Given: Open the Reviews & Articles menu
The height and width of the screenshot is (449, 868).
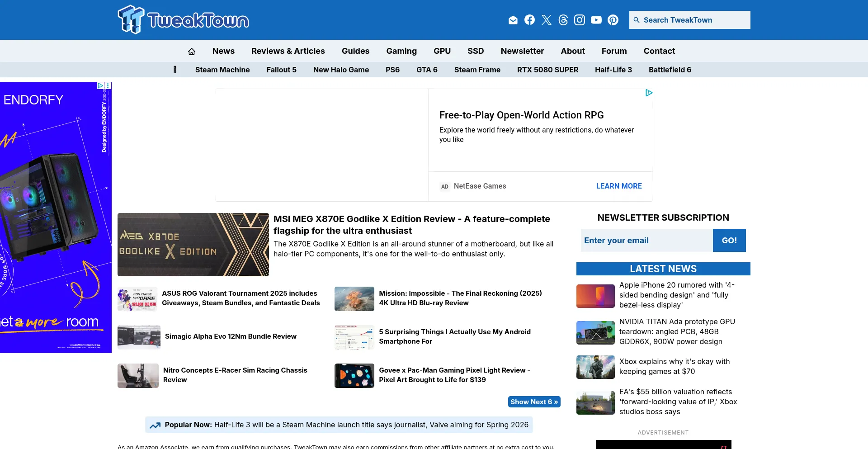Looking at the screenshot, I should pyautogui.click(x=288, y=51).
